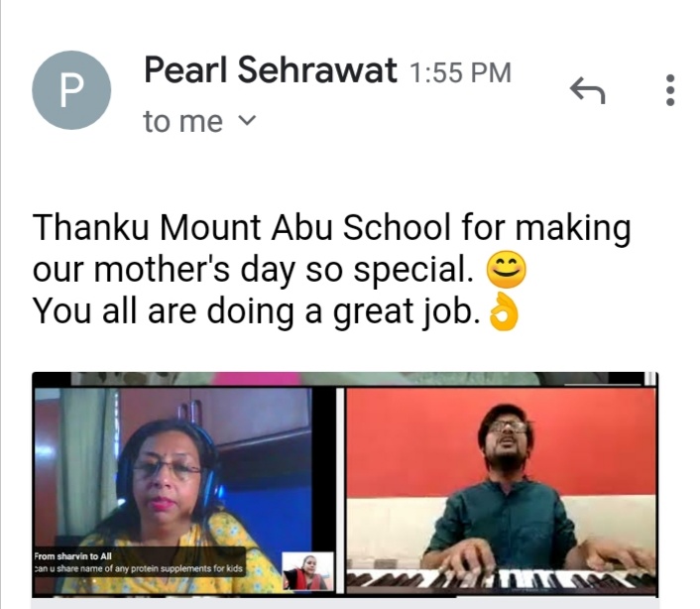Image resolution: width=700 pixels, height=609 pixels.
Task: Tap the reply arrow icon
Action: coord(588,90)
